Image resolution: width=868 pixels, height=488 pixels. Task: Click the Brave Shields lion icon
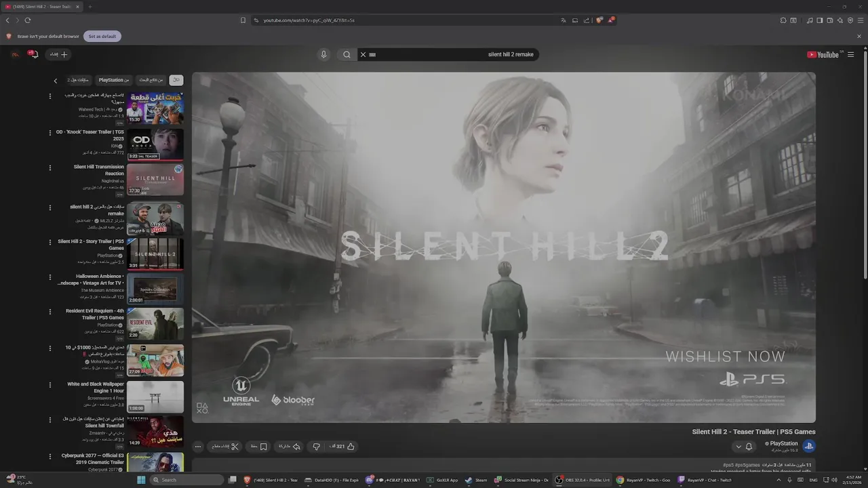[x=599, y=20]
